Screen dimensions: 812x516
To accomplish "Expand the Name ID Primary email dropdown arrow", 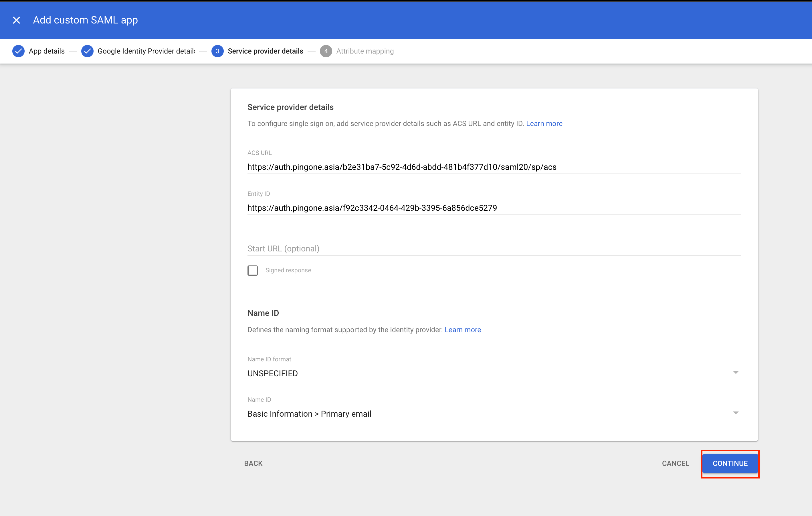I will [735, 413].
